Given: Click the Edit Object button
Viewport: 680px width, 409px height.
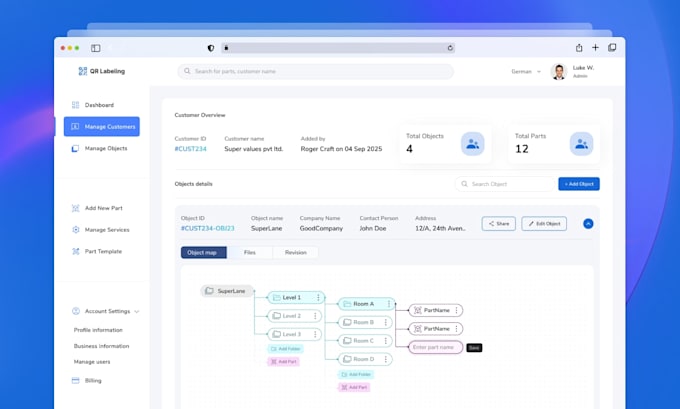Looking at the screenshot, I should tap(544, 224).
